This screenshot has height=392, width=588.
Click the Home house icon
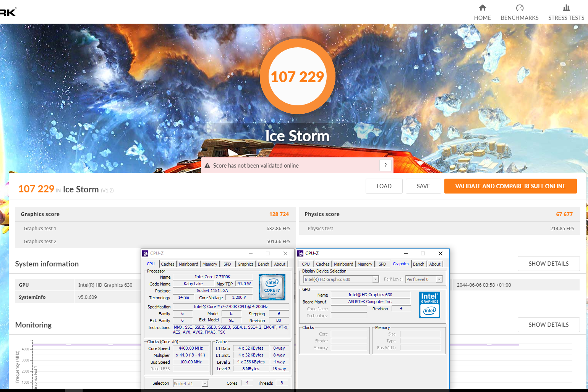483,8
